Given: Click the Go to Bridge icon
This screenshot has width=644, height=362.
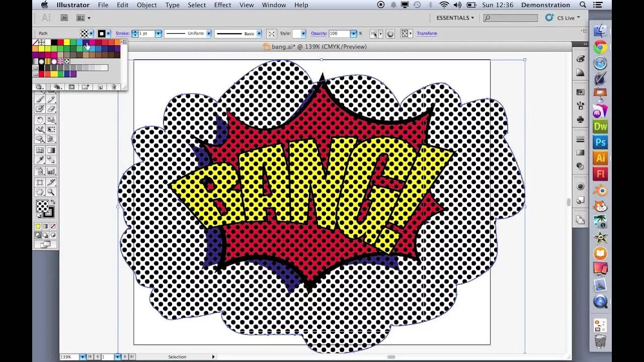Looking at the screenshot, I should click(64, 18).
